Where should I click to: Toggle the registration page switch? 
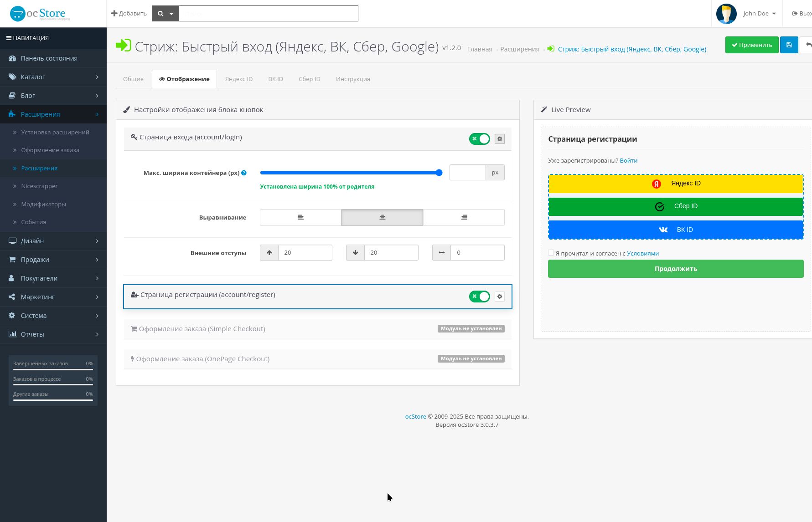(479, 297)
